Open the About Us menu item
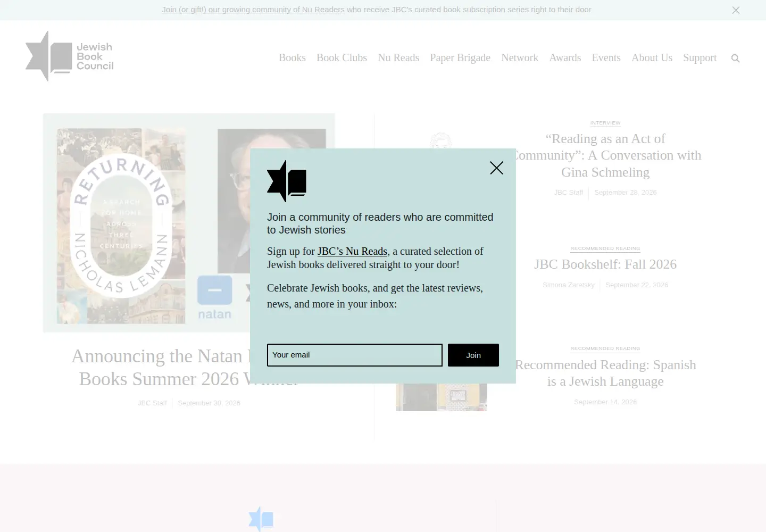 (x=652, y=58)
